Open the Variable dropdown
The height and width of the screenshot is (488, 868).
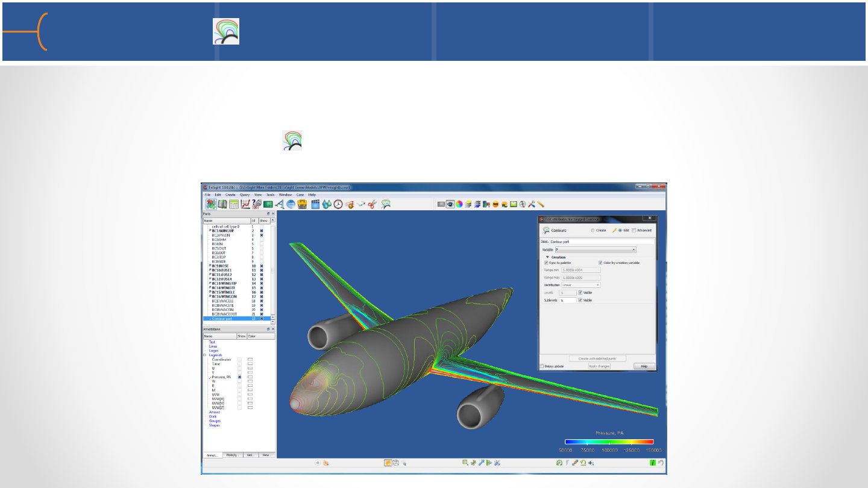[596, 249]
